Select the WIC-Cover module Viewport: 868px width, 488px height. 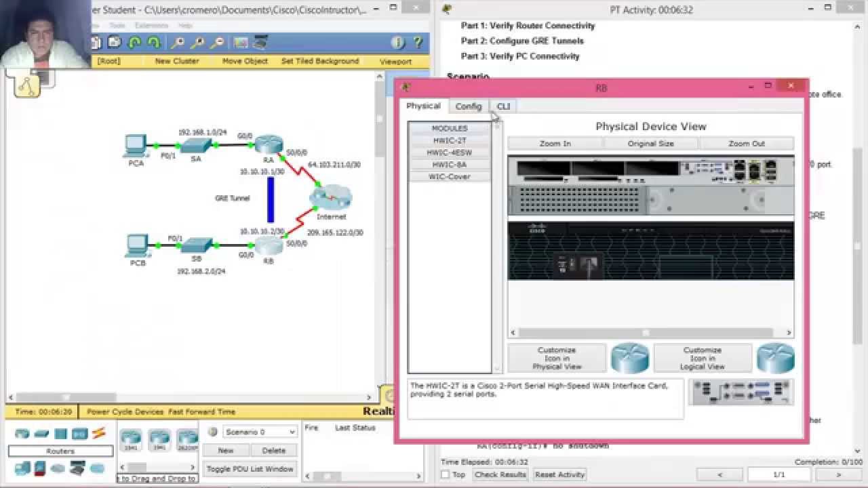(450, 176)
